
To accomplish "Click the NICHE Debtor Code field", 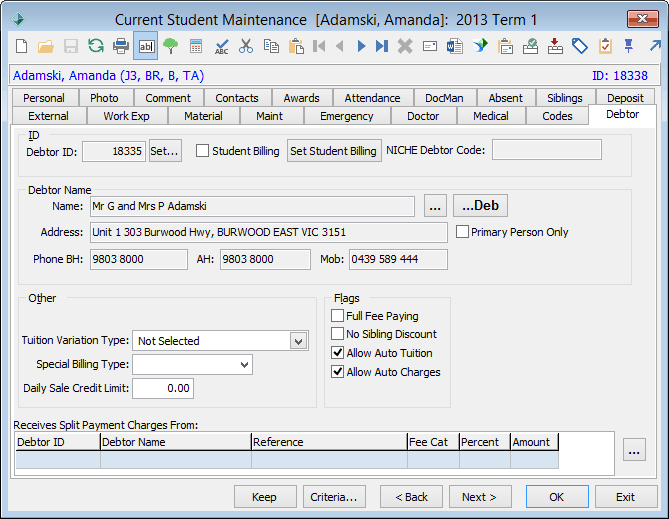I will click(547, 150).
